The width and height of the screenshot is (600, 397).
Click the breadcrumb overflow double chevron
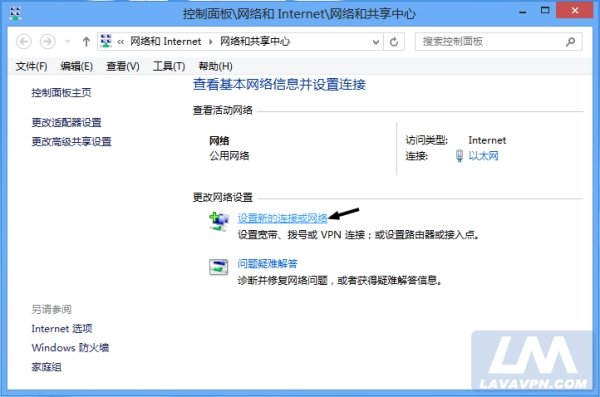(x=121, y=42)
